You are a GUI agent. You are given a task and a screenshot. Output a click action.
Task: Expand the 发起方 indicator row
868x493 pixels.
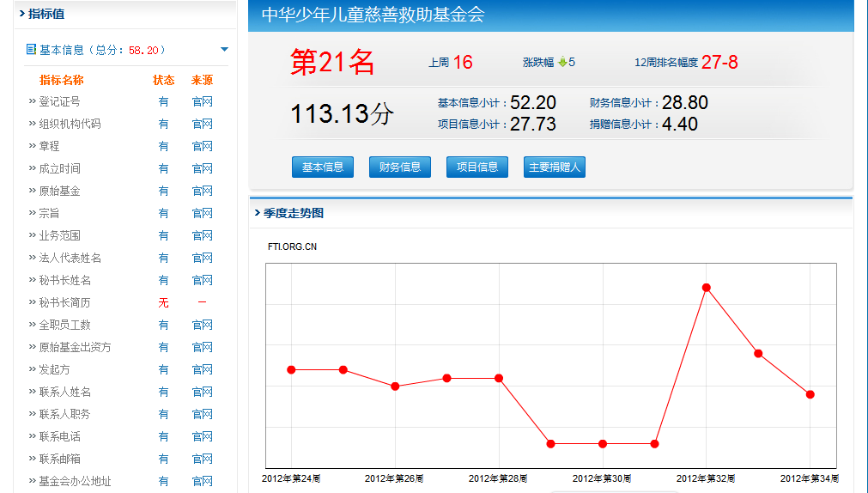point(49,369)
